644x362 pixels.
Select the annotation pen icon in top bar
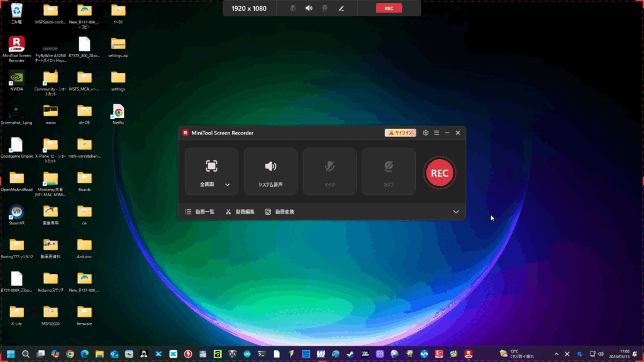tap(341, 8)
